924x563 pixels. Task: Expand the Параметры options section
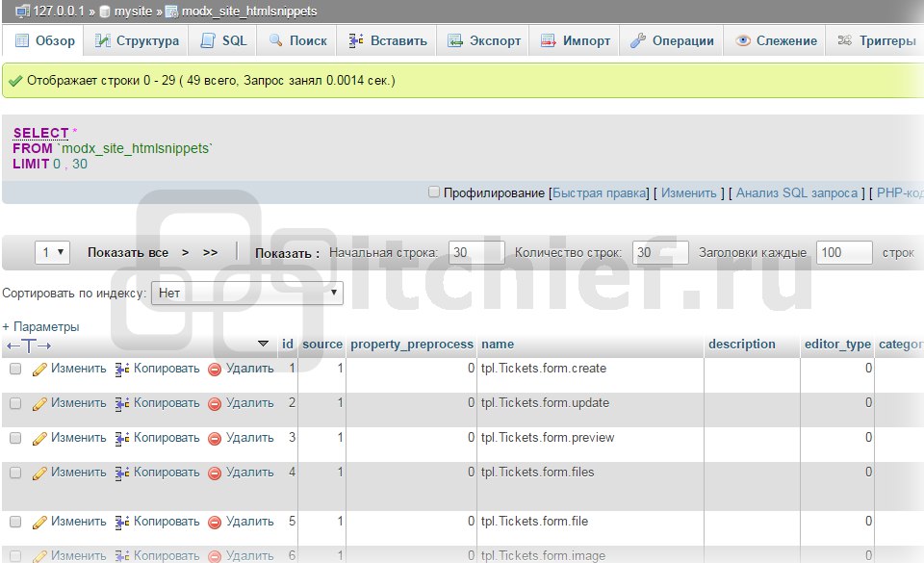coord(40,326)
